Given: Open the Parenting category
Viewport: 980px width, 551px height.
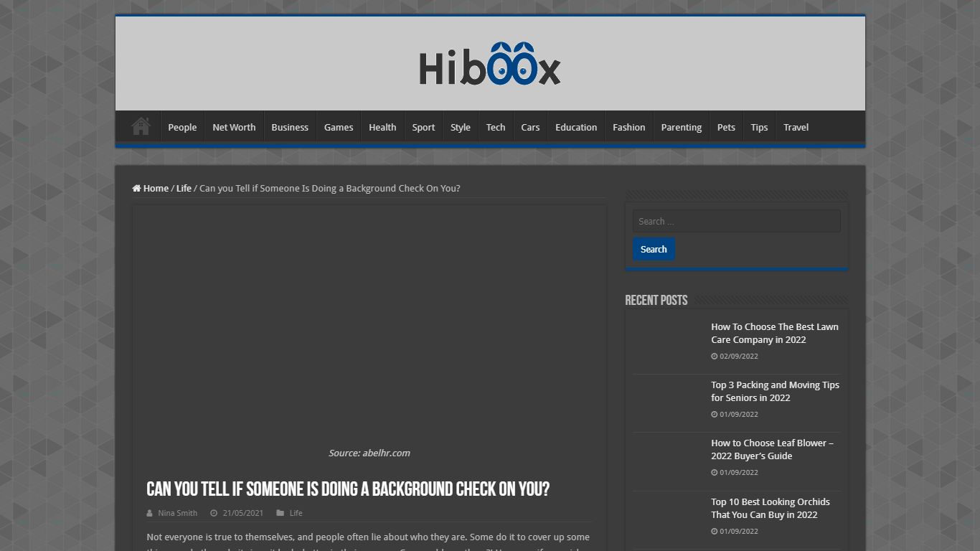Looking at the screenshot, I should [x=682, y=127].
